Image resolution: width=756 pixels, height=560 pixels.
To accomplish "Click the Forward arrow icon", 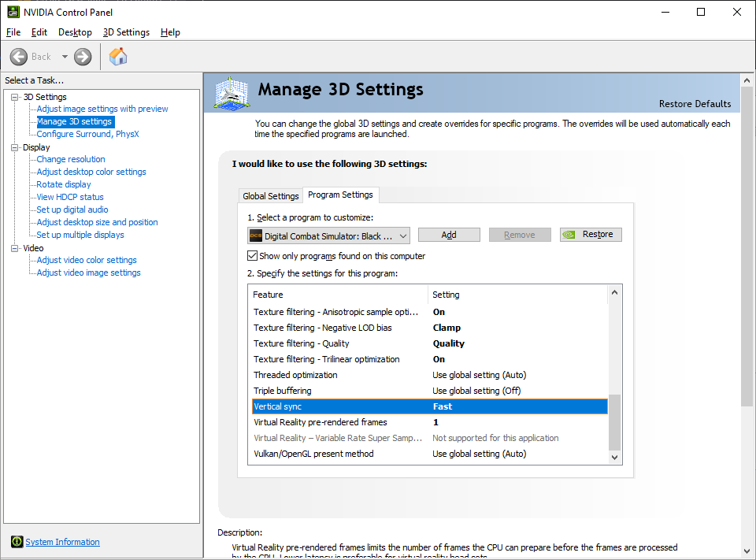I will pyautogui.click(x=83, y=57).
